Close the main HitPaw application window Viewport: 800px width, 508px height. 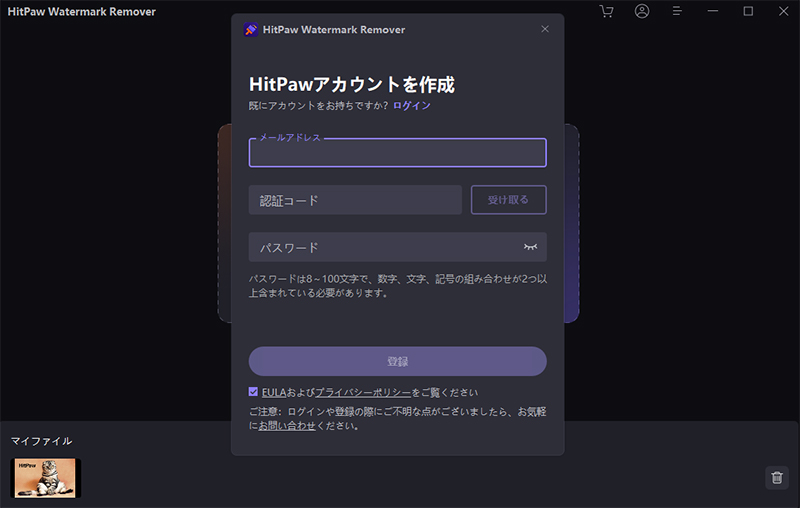pyautogui.click(x=784, y=11)
